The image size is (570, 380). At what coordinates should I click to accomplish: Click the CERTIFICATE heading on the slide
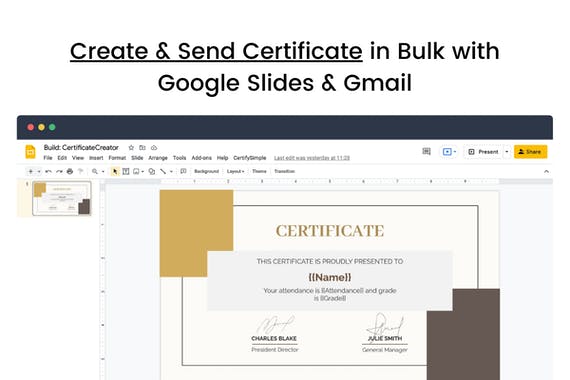pos(330,231)
